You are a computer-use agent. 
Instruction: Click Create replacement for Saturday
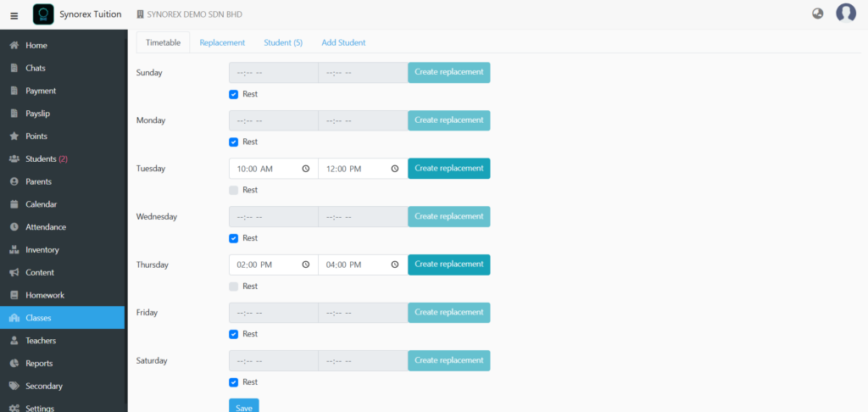pos(449,360)
